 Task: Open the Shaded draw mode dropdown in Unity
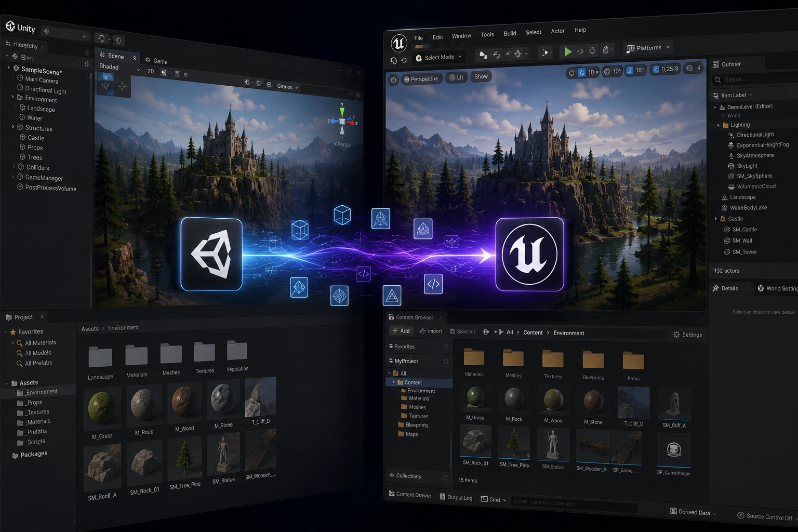[119, 68]
